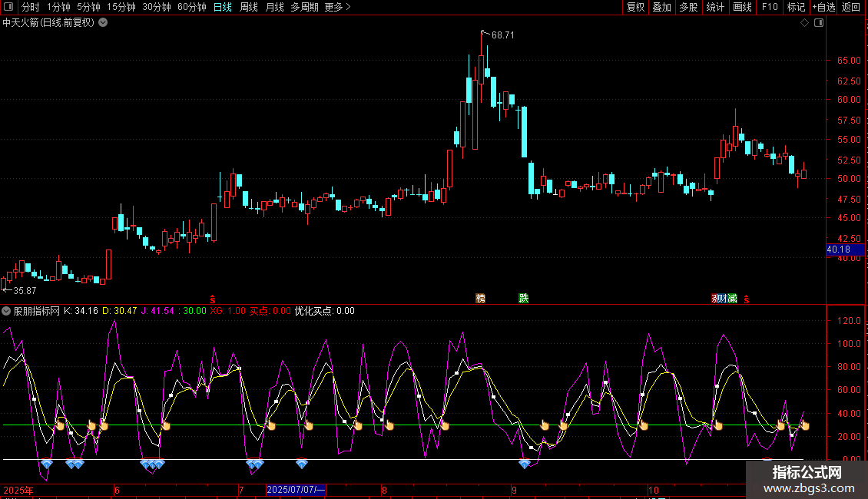The image size is (868, 499).
Task: Open the 股朋指标网 indicator dropdown arrow
Action: tap(7, 311)
